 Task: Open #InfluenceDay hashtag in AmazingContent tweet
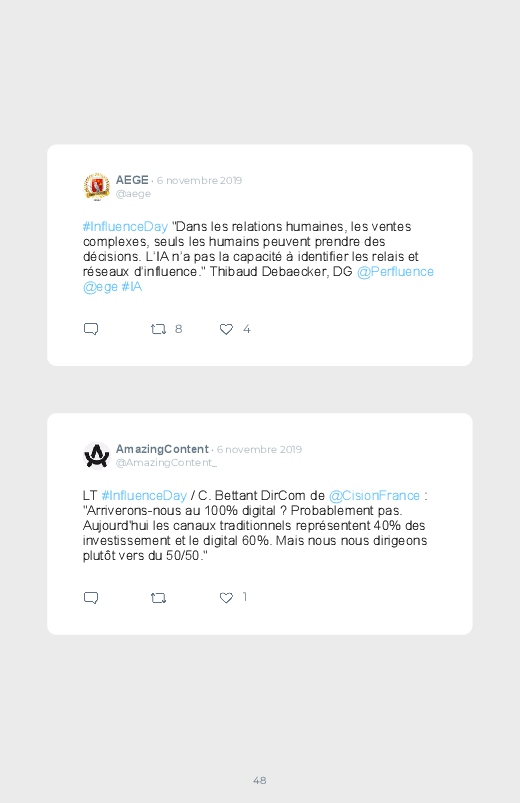tap(144, 495)
